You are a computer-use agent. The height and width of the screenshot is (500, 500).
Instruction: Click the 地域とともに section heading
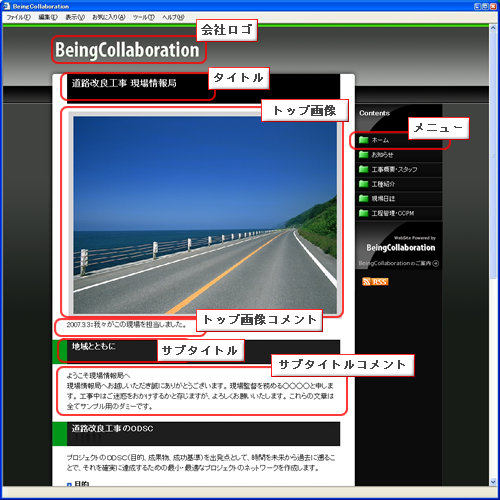pyautogui.click(x=94, y=346)
